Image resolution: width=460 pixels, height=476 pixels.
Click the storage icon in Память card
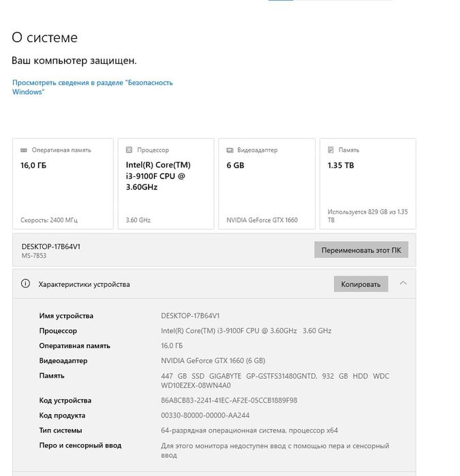point(331,150)
